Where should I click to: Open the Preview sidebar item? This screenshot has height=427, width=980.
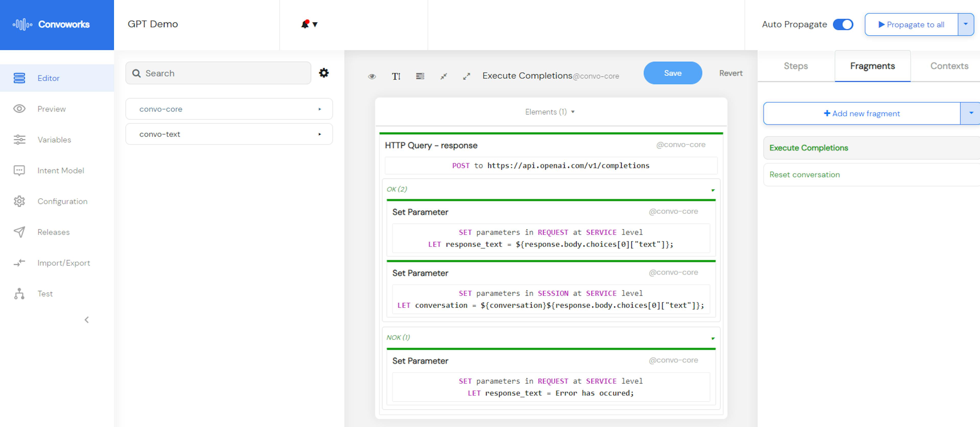pyautogui.click(x=57, y=109)
